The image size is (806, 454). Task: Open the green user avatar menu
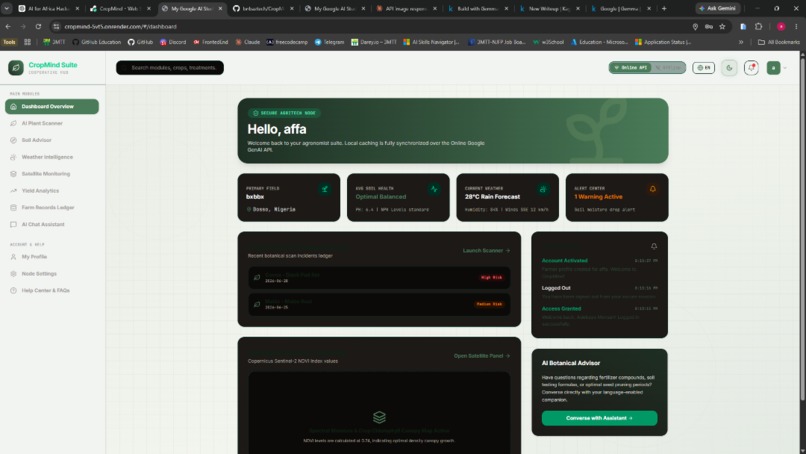(x=773, y=67)
